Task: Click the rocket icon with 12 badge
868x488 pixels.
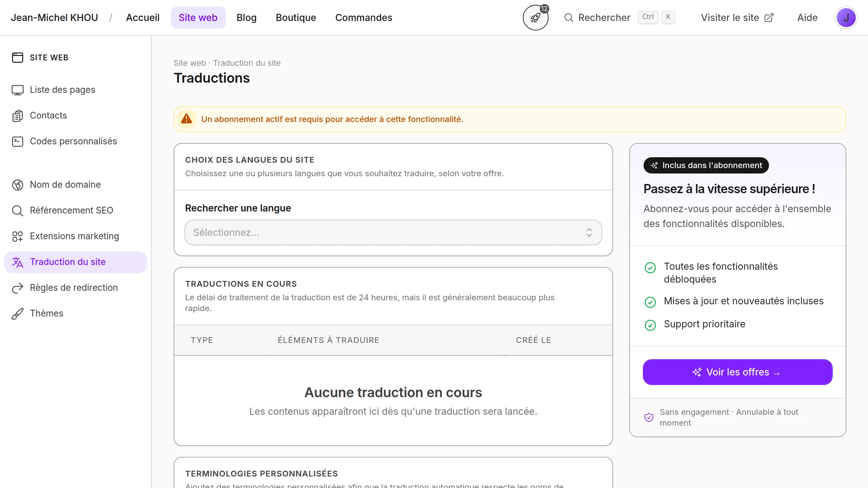Action: click(x=535, y=18)
